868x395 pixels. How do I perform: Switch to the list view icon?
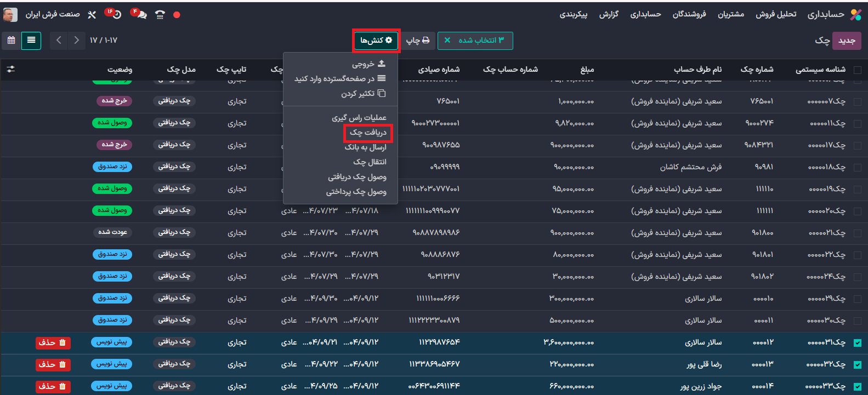[x=31, y=41]
